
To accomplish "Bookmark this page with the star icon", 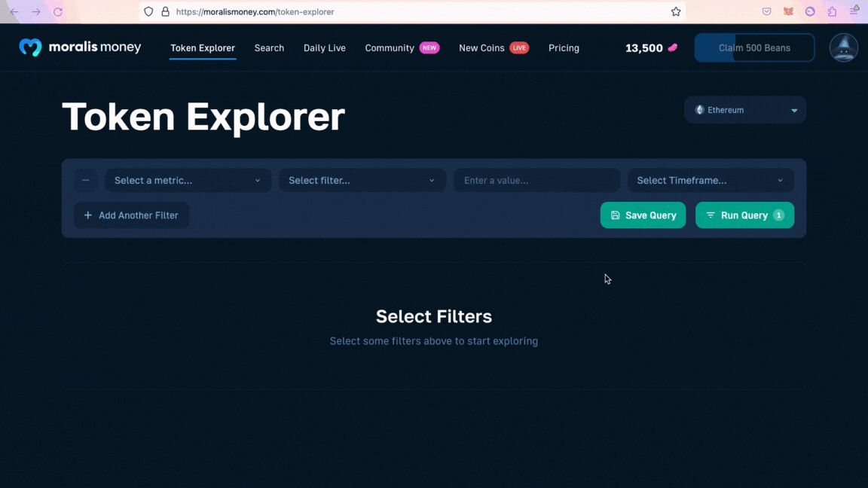I will [676, 11].
